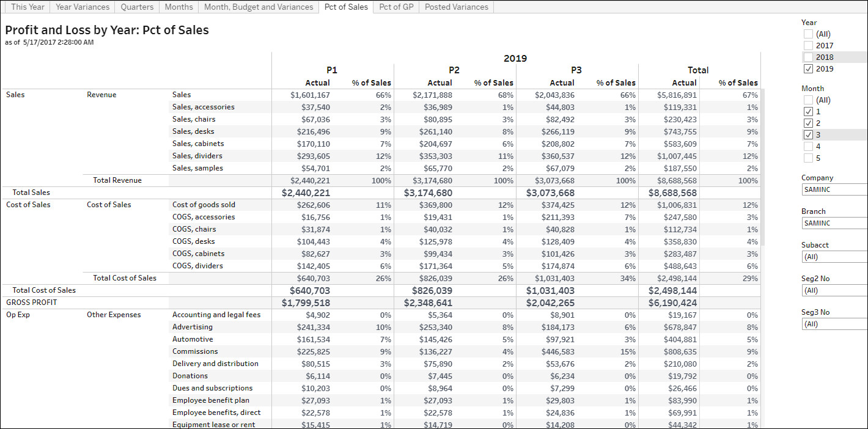Screen dimensions: 868x429
Task: Select the $6,190,424 total gross profit value
Action: (x=672, y=302)
